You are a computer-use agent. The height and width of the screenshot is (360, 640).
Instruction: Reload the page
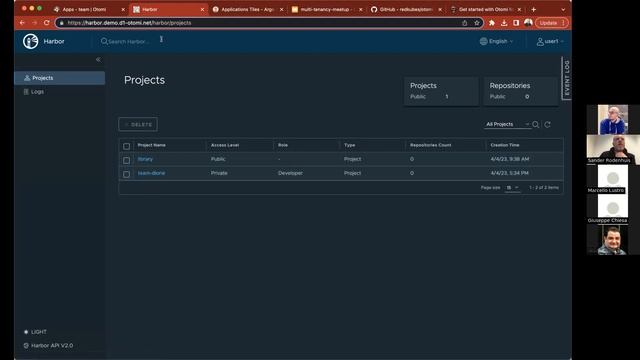[x=47, y=23]
